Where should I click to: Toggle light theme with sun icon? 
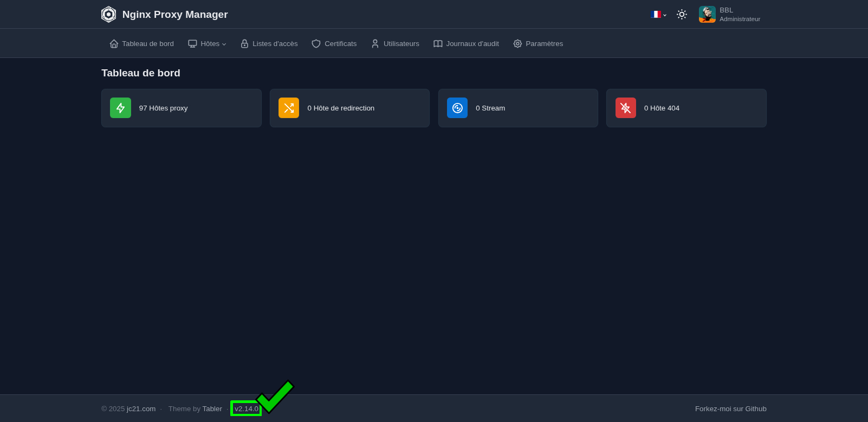tap(682, 15)
